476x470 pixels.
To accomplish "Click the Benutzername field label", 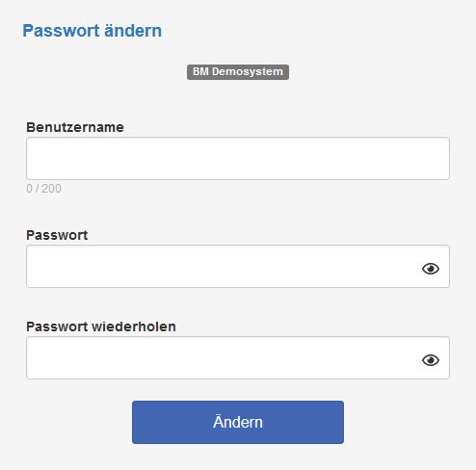I will pos(75,127).
